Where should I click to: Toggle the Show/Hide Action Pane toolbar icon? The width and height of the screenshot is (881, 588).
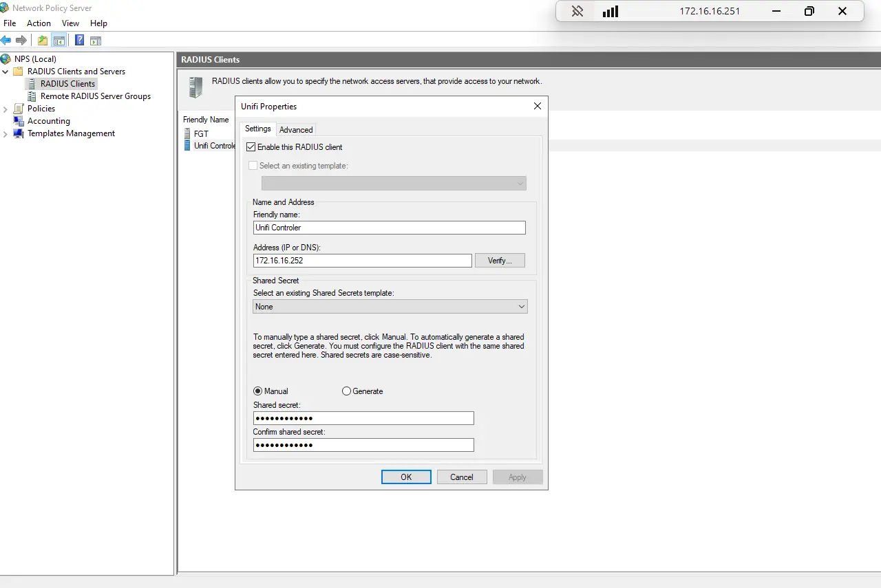click(96, 41)
